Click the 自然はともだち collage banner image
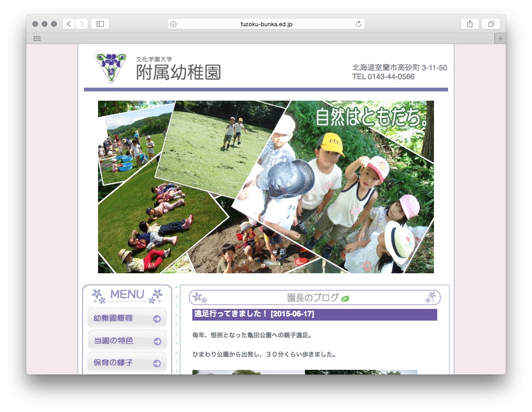The image size is (532, 412). point(266,187)
